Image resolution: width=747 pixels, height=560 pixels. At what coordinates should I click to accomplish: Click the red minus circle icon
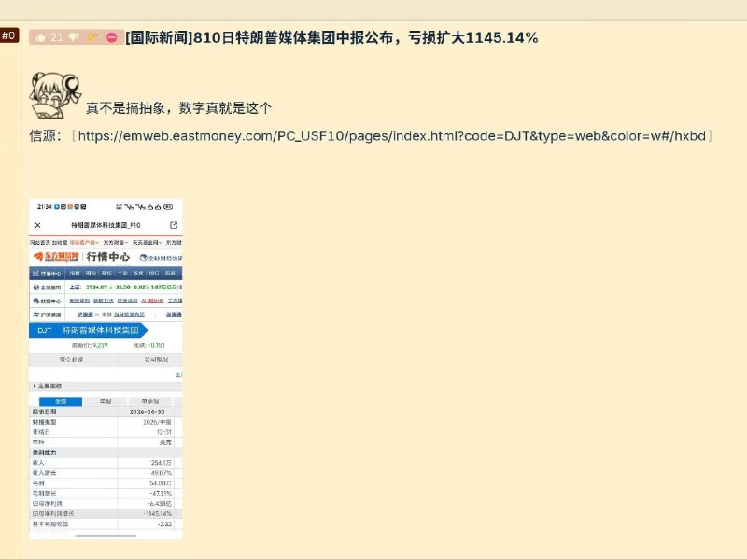coord(112,37)
